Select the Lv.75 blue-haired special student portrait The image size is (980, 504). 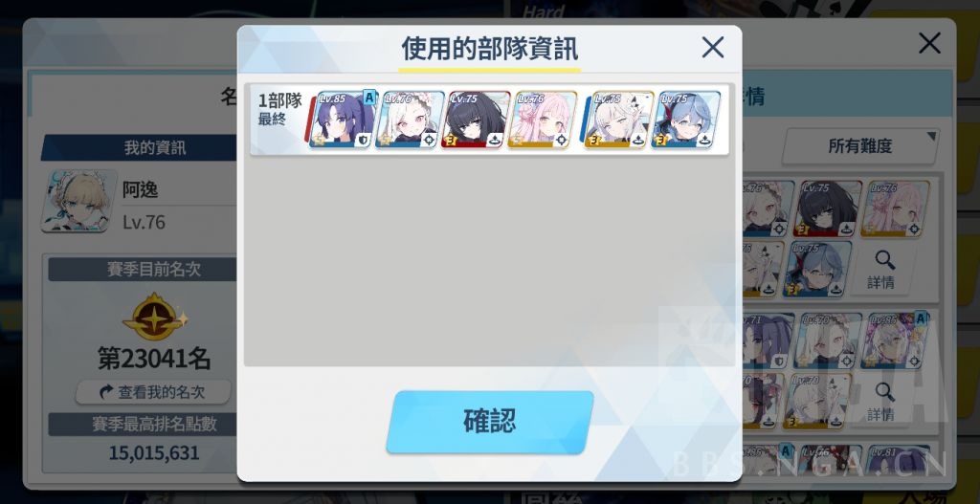point(686,120)
